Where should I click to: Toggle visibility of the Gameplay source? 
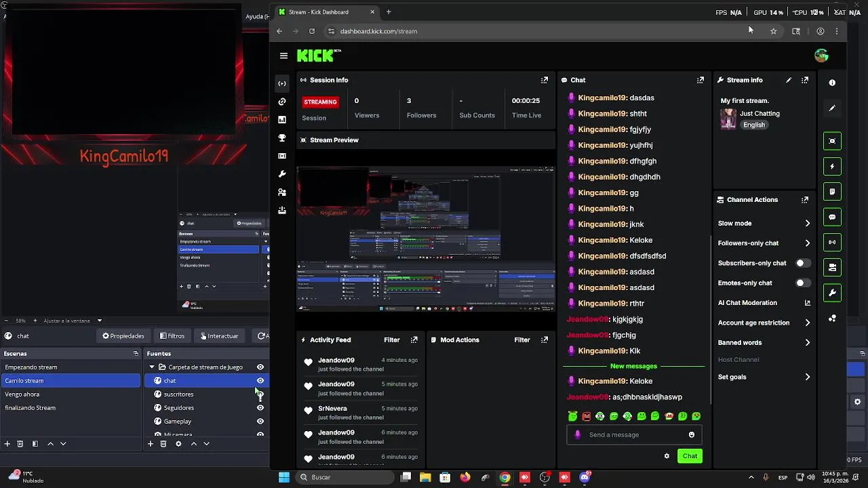pyautogui.click(x=260, y=422)
